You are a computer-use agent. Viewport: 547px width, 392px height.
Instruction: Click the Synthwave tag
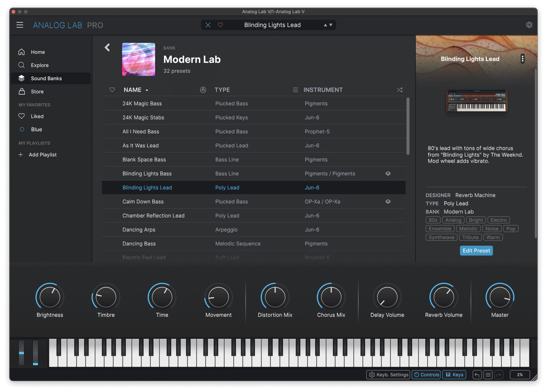pos(441,237)
